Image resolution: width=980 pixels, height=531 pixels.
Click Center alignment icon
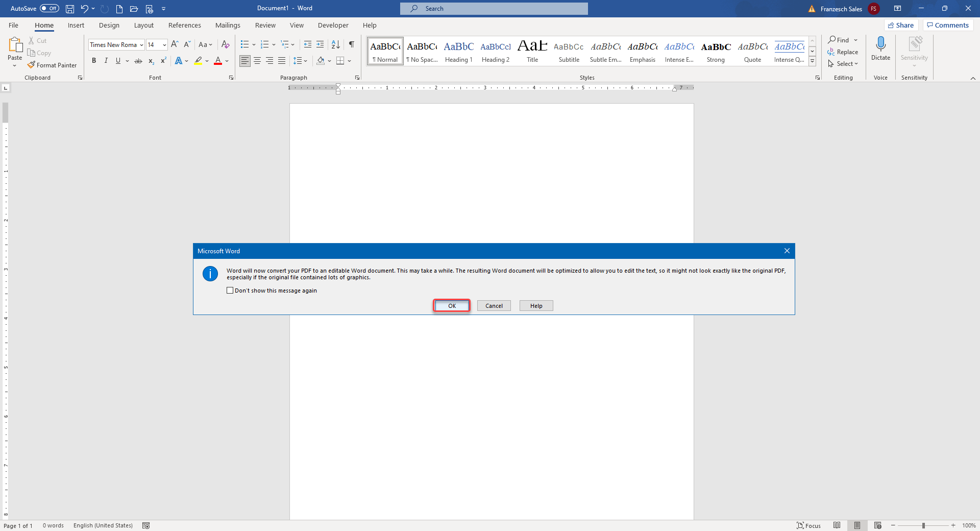(257, 61)
